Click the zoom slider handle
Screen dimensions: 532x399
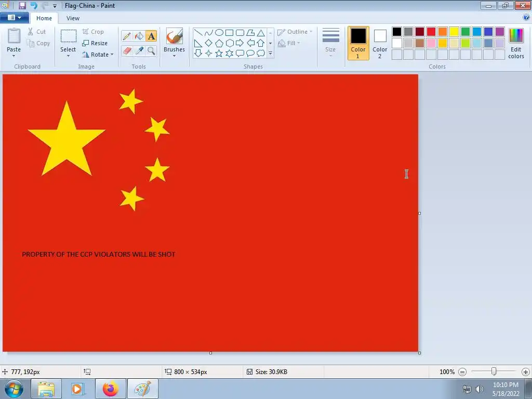(x=494, y=371)
